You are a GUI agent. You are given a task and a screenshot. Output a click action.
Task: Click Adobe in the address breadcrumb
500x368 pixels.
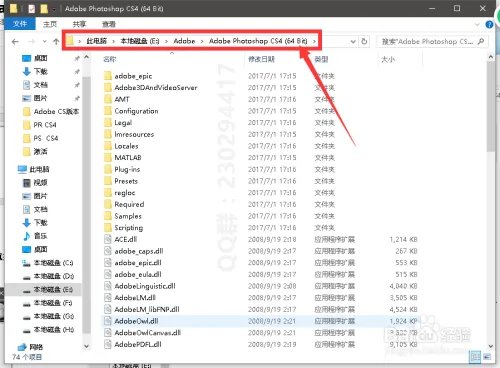(184, 41)
